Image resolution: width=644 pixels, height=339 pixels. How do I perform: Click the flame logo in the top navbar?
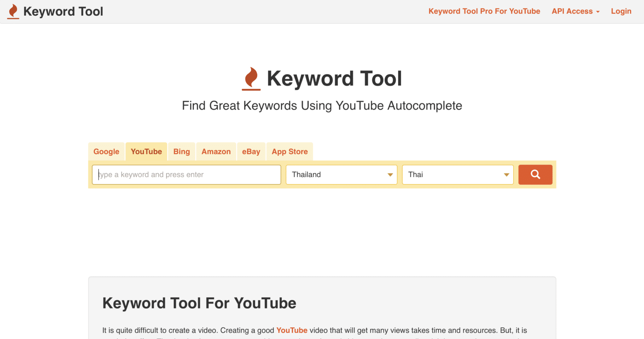[x=13, y=11]
